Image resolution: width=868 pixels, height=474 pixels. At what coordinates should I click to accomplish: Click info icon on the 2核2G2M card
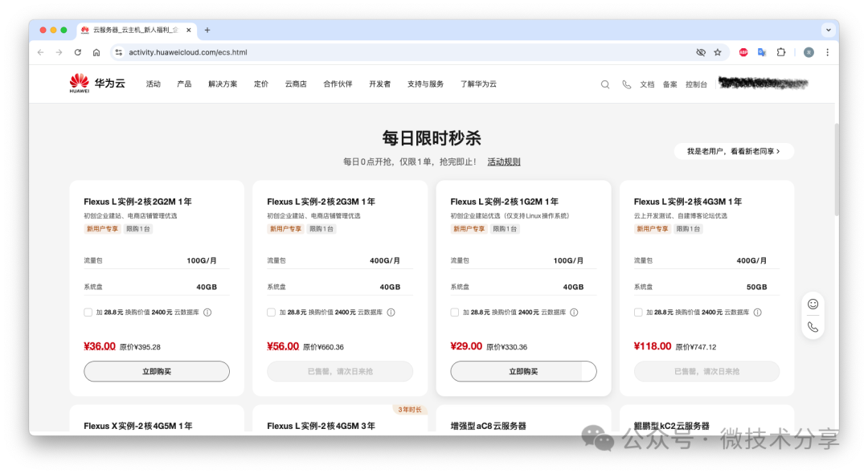[207, 312]
